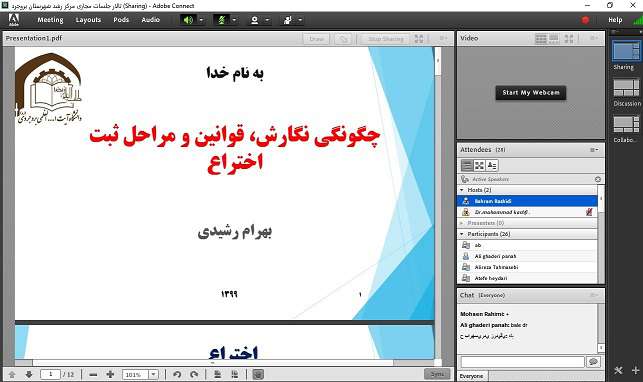The image size is (643, 382).
Task: Open the Help menu
Action: 615,20
